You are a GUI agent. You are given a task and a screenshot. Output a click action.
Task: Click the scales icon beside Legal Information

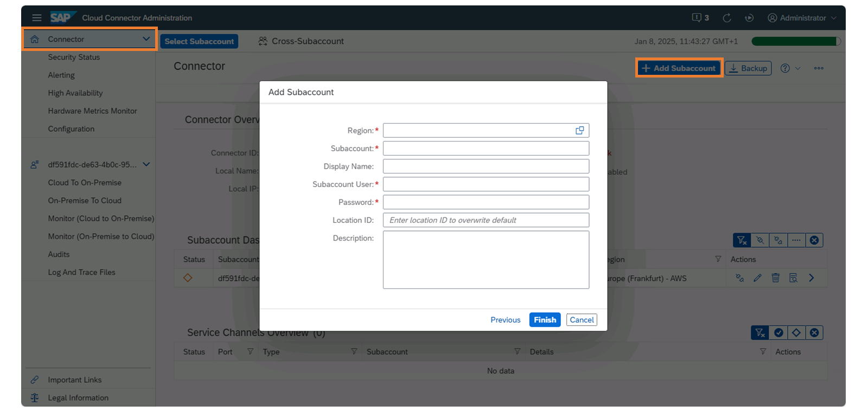coord(35,397)
